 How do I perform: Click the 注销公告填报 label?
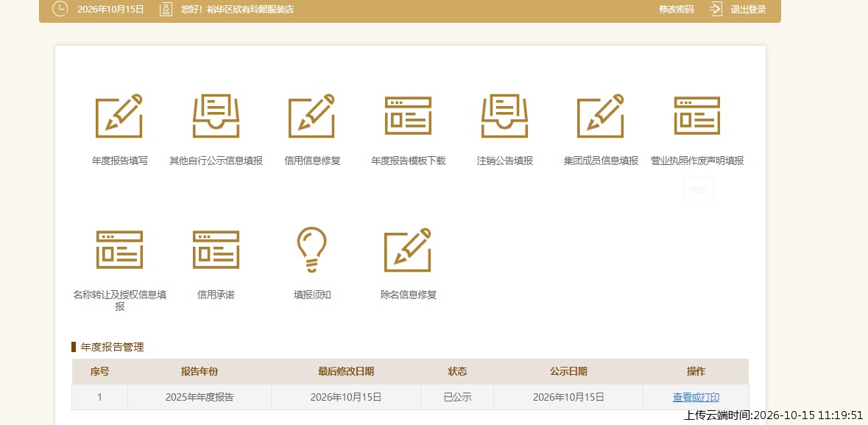[x=505, y=161]
